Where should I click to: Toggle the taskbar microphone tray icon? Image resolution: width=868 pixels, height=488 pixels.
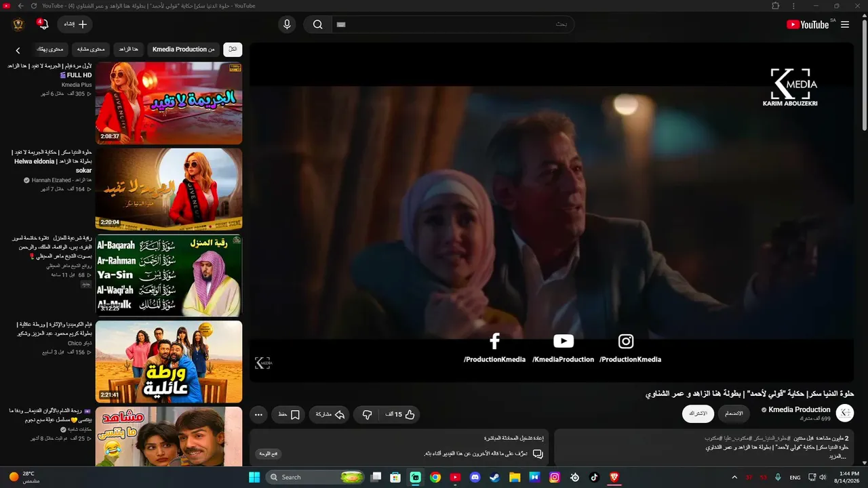coord(778,477)
